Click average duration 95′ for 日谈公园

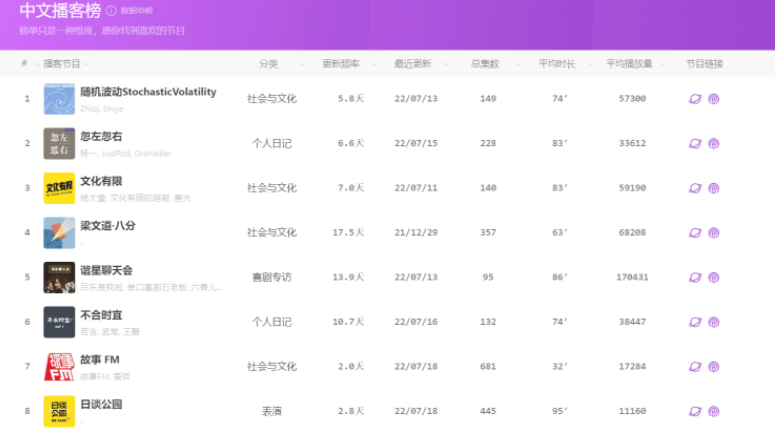click(x=560, y=411)
